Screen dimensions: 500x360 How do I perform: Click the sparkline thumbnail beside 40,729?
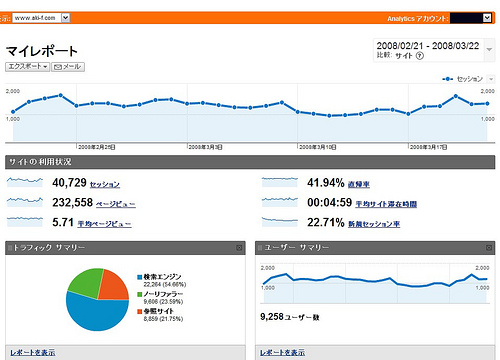tap(25, 182)
